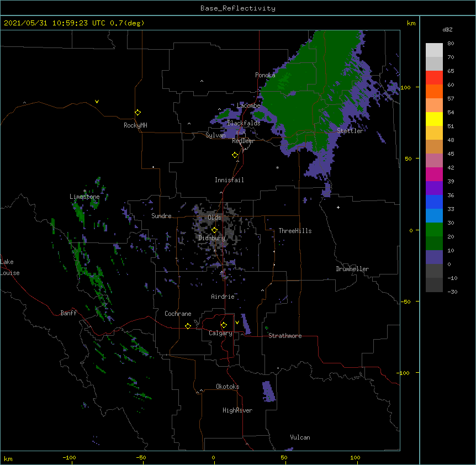Click the Drumheller label
The image size is (476, 465).
coord(352,269)
